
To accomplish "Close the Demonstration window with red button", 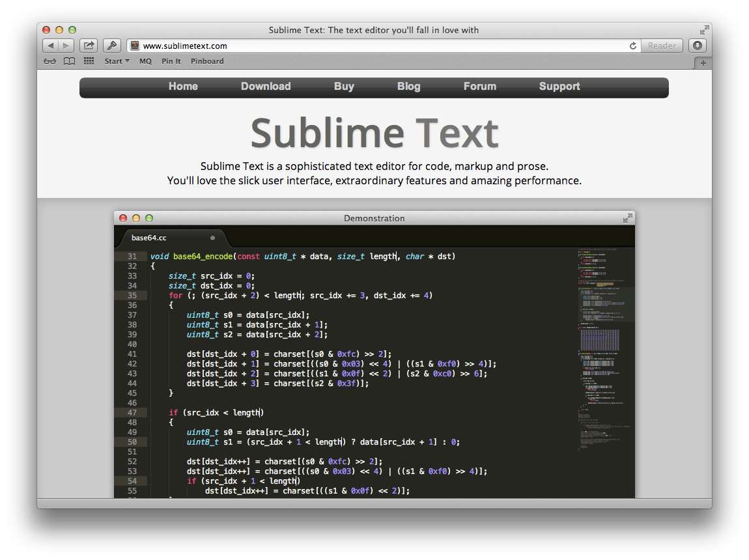I will (x=123, y=218).
